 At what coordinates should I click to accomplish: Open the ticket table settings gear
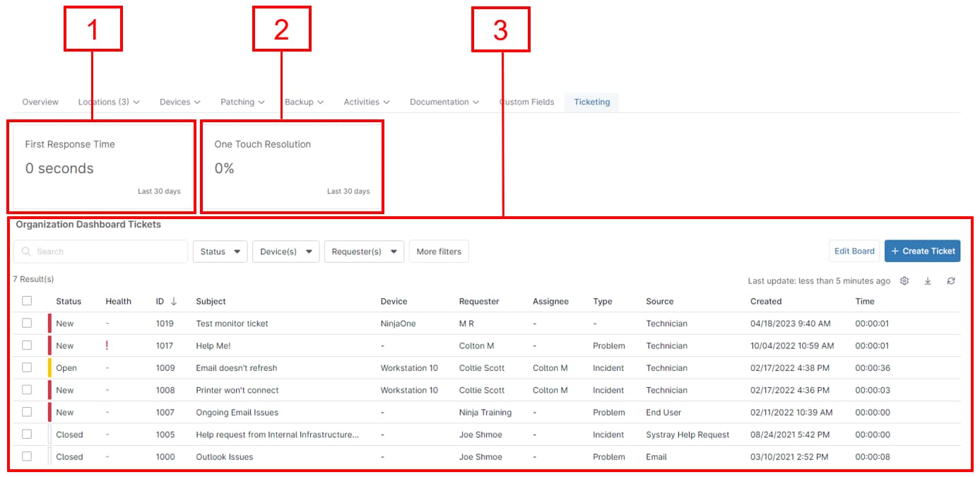click(x=905, y=281)
